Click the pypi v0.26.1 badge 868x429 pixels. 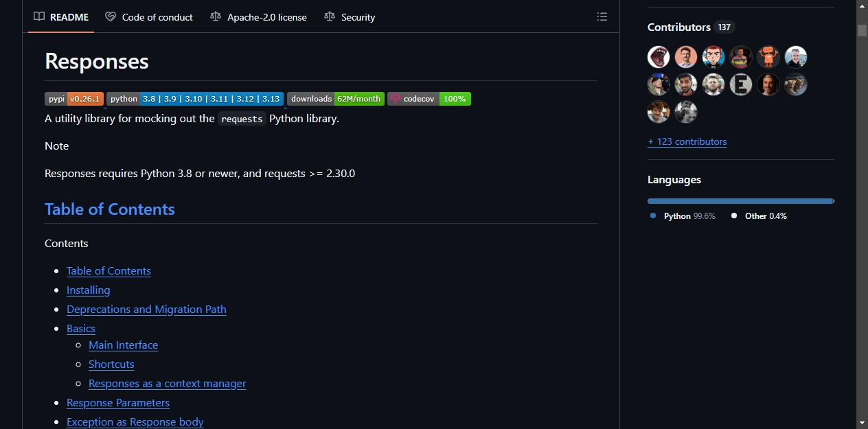(x=74, y=99)
